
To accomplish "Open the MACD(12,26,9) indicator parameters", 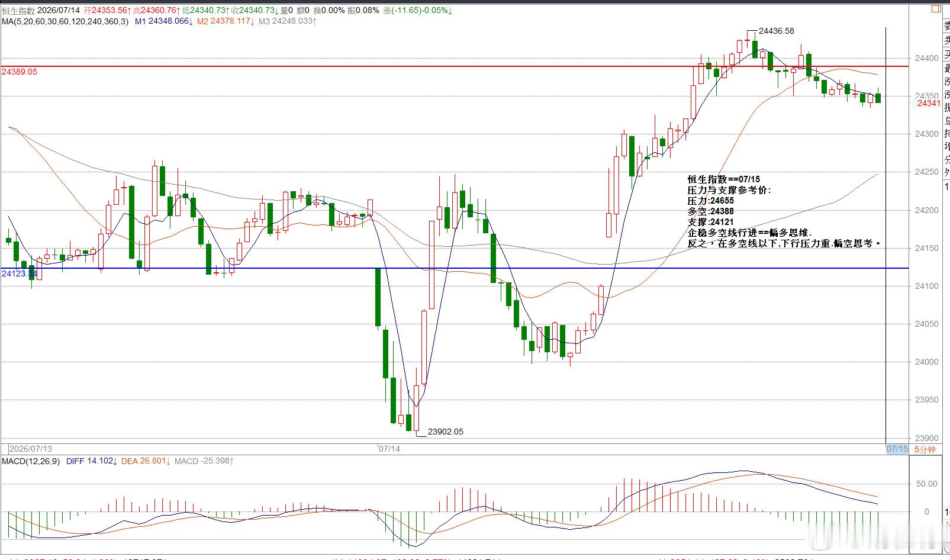I will pyautogui.click(x=31, y=461).
